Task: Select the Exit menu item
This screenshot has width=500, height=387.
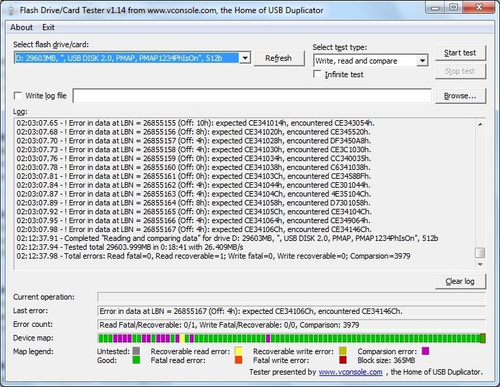Action: (x=48, y=27)
